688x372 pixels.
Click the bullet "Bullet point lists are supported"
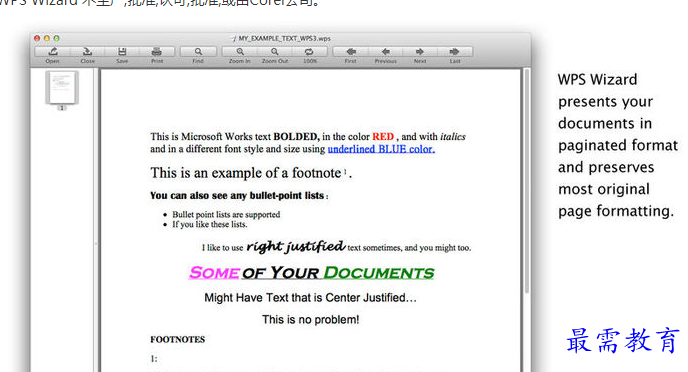[x=226, y=215]
